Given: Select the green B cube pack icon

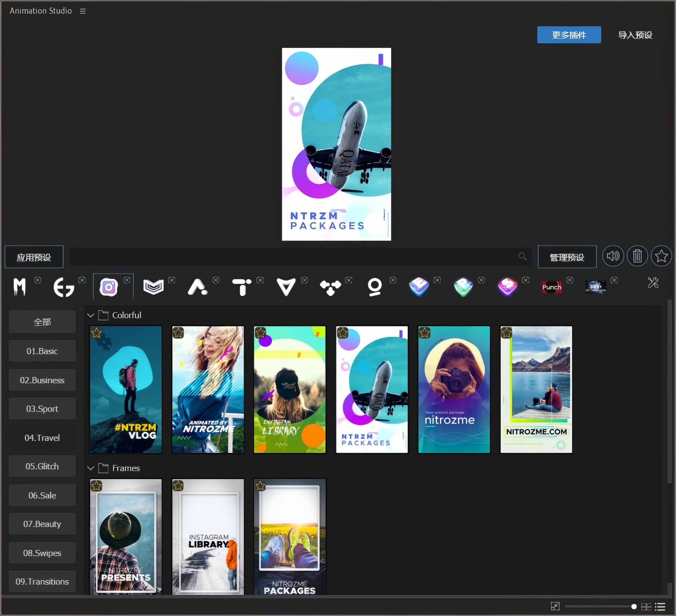Looking at the screenshot, I should [463, 287].
